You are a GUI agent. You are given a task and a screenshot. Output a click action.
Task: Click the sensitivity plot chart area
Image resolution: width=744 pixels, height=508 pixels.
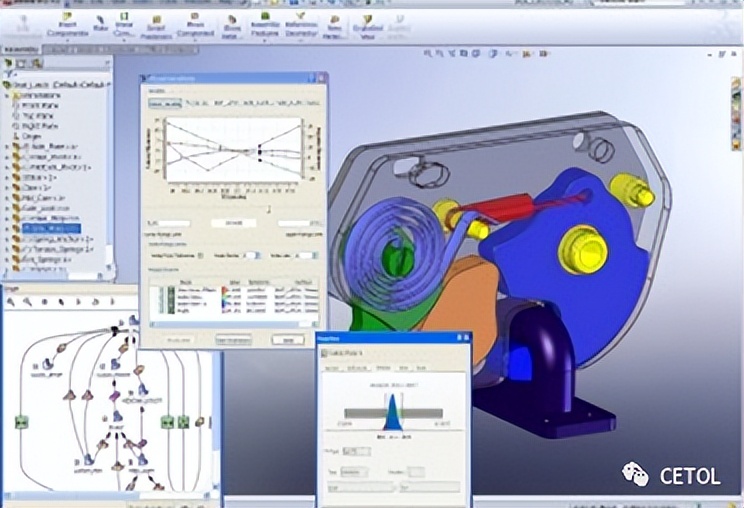[233, 150]
